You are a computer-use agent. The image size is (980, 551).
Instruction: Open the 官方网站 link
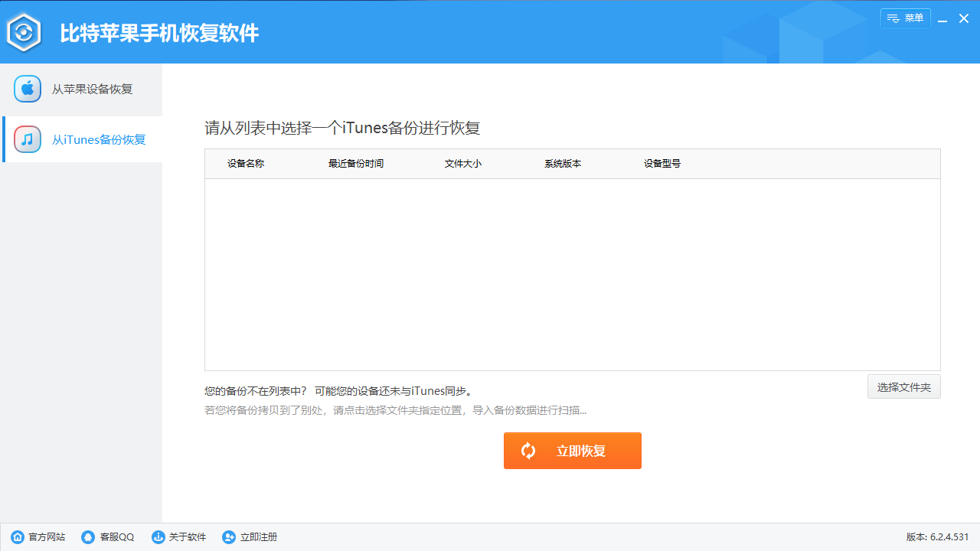(x=44, y=536)
